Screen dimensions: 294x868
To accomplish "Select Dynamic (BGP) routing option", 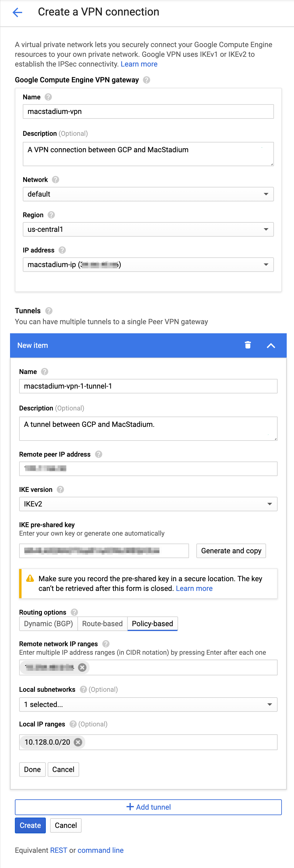I will point(48,624).
